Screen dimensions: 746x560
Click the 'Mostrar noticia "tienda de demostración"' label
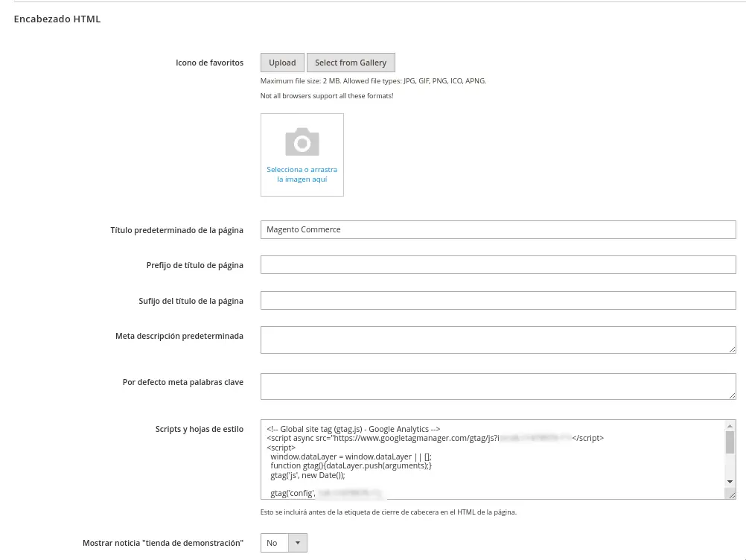pos(163,543)
